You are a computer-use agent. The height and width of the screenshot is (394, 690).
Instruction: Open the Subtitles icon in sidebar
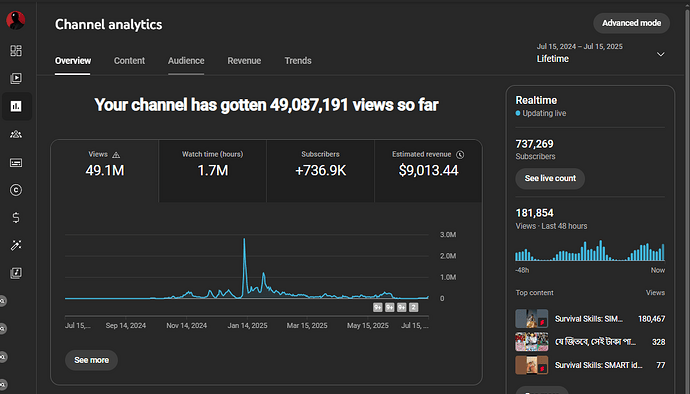coord(16,163)
